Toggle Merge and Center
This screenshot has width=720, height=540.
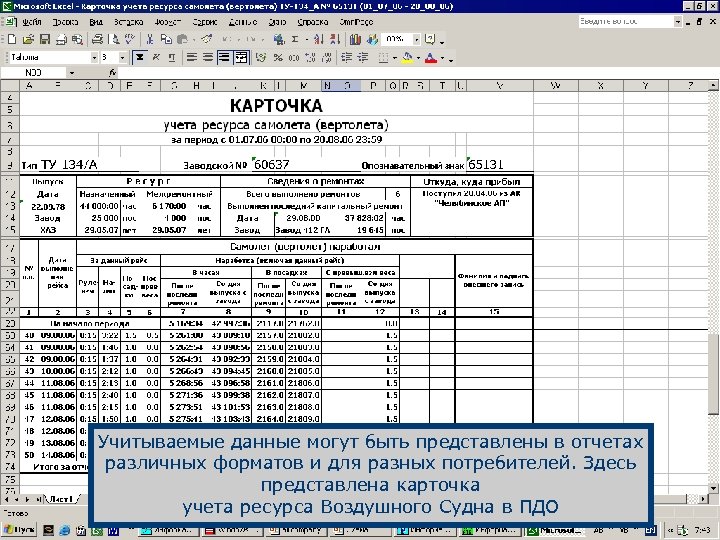241,58
